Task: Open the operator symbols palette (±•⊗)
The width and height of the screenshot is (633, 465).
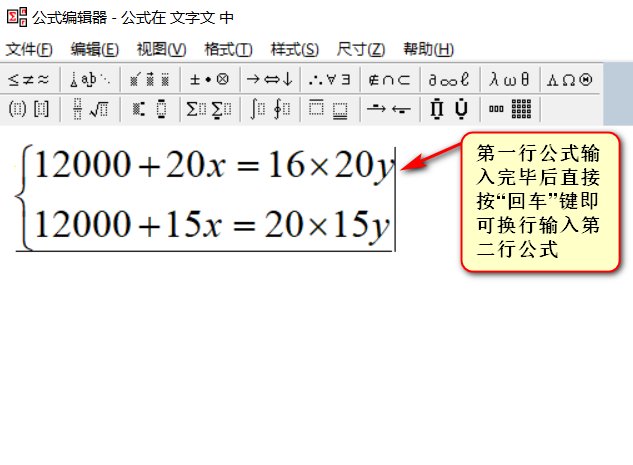Action: [x=210, y=80]
